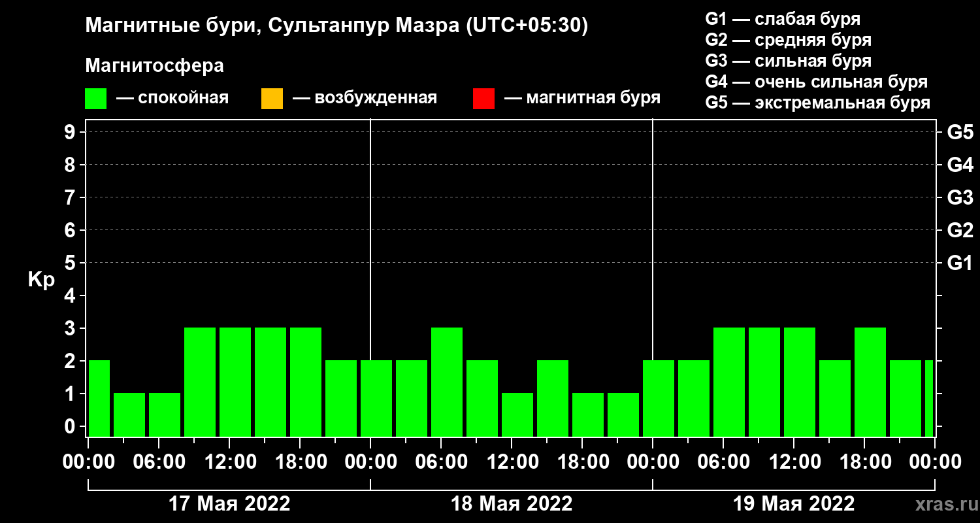980x523 pixels.
Task: Click the date label '18 Мая 2022'
Action: coord(512,504)
